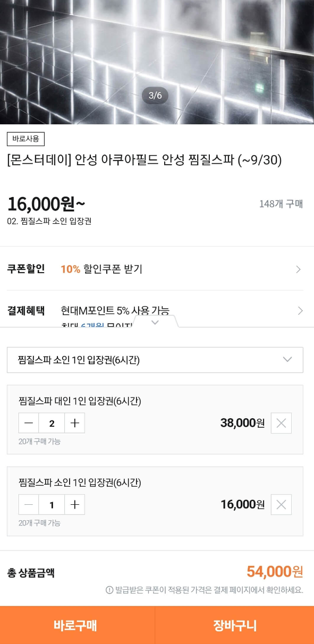This screenshot has width=314, height=644.
Task: Open the 찜질스파 소인 입장권 option dropdown
Action: coord(155,360)
